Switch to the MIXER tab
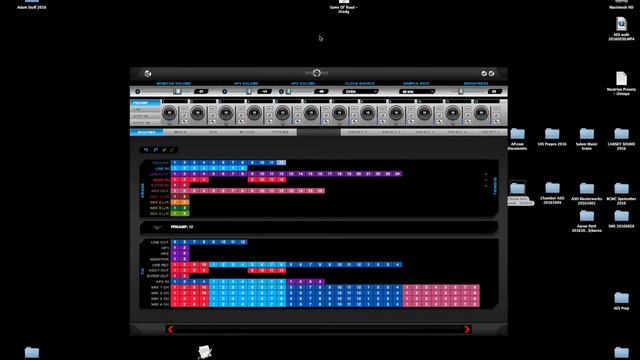The width and height of the screenshot is (640, 360). pos(180,132)
